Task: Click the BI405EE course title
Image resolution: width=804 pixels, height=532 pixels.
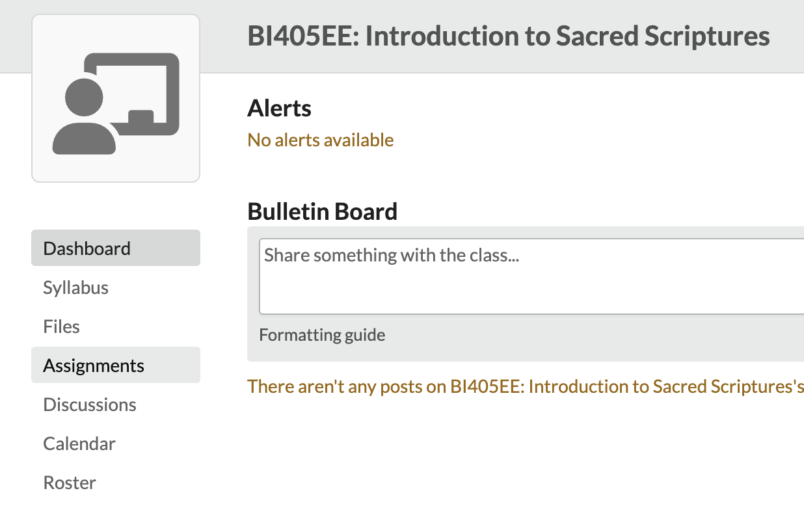Action: tap(508, 36)
